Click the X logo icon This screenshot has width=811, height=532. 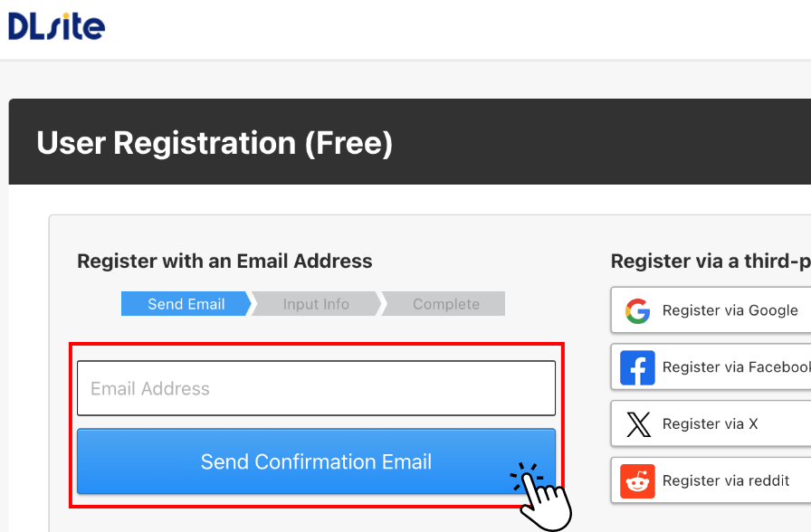coord(638,424)
